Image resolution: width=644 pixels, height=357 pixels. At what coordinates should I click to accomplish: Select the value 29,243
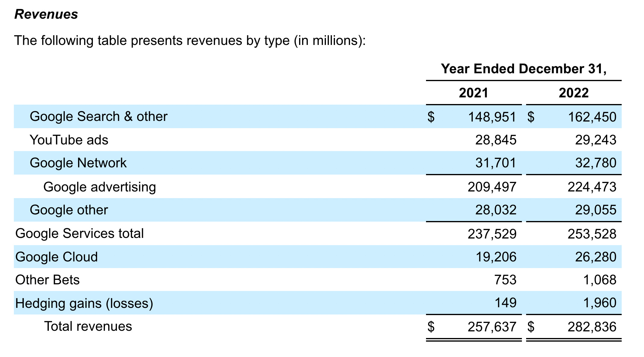point(596,140)
